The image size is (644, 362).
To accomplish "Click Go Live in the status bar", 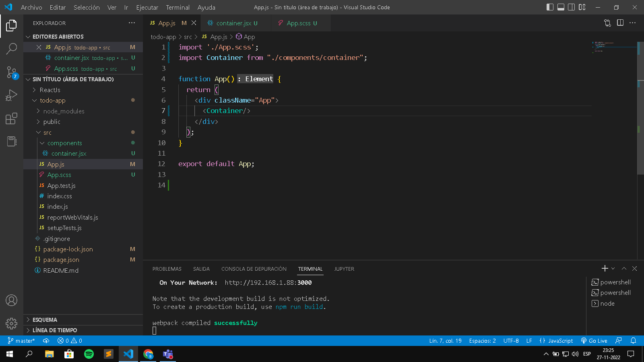I will [594, 341].
